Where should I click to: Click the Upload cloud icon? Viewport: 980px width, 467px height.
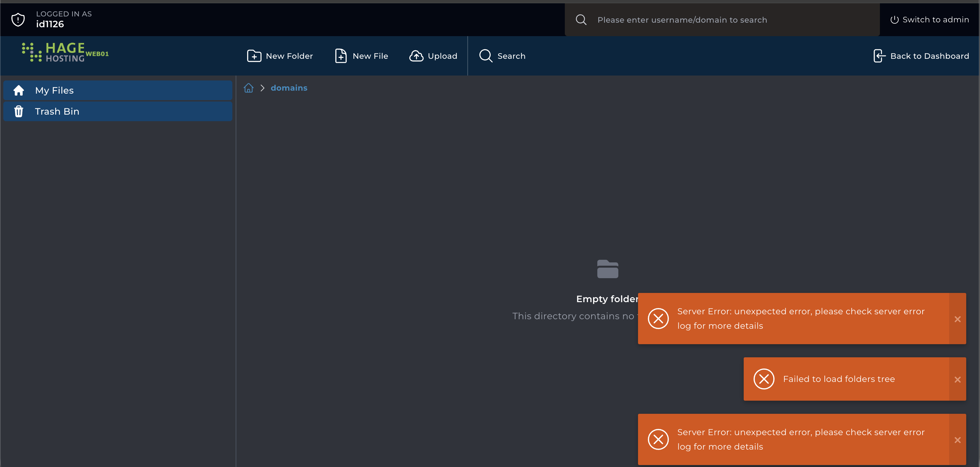pos(416,56)
